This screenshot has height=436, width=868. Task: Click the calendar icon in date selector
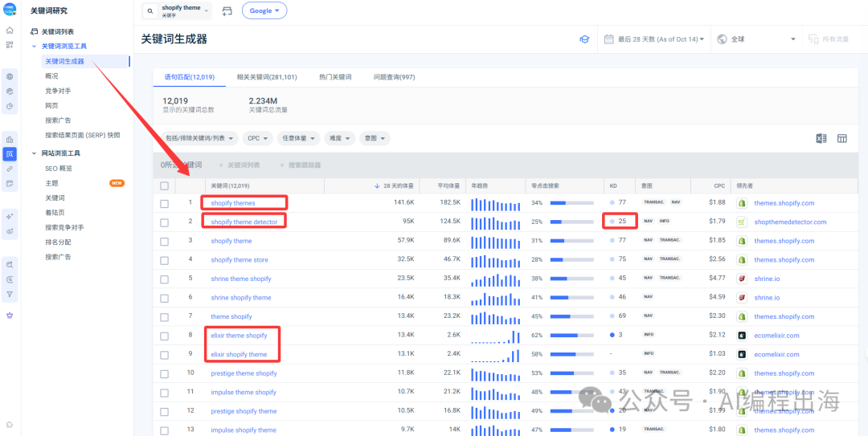pos(609,39)
